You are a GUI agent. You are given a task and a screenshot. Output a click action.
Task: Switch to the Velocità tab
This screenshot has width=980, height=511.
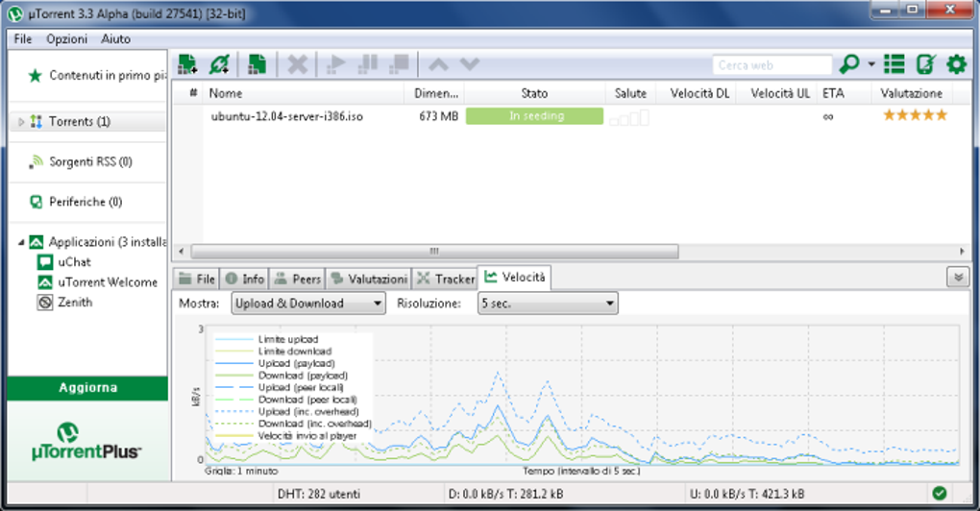tap(515, 278)
